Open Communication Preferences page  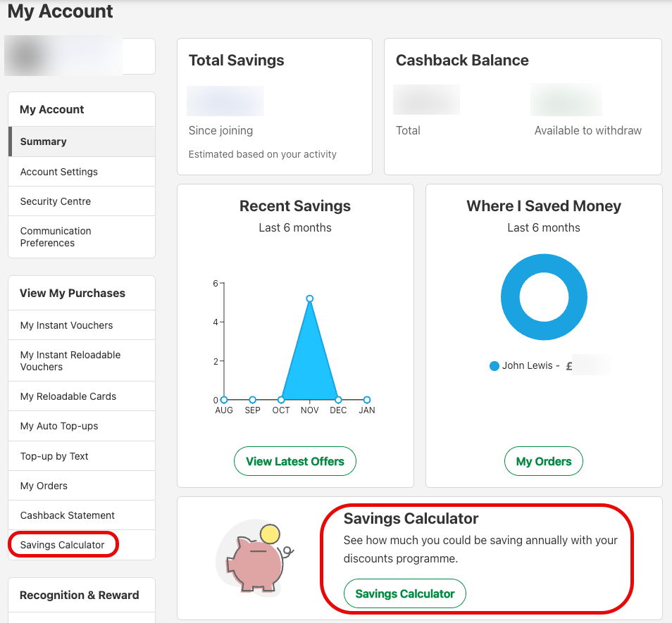[x=56, y=237]
